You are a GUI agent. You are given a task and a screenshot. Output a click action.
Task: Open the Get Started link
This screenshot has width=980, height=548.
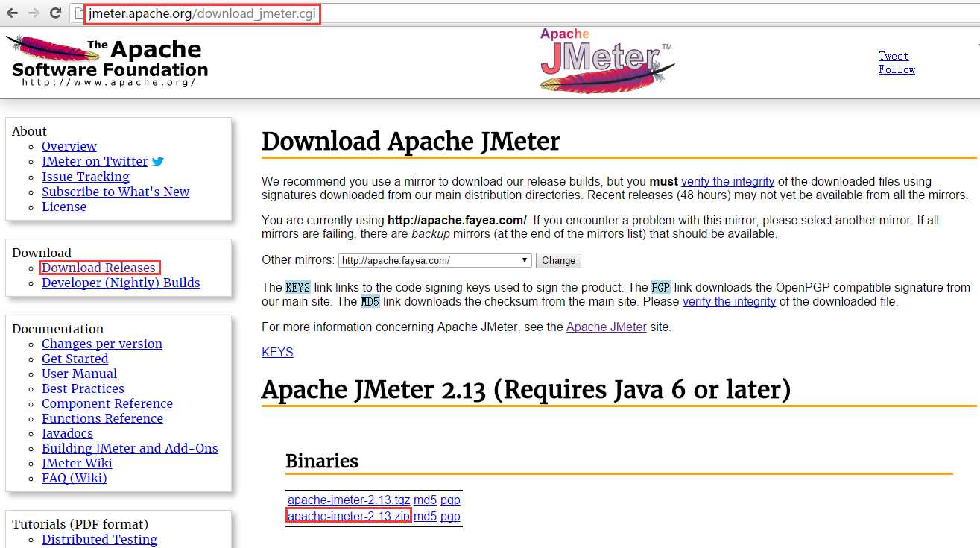[75, 359]
